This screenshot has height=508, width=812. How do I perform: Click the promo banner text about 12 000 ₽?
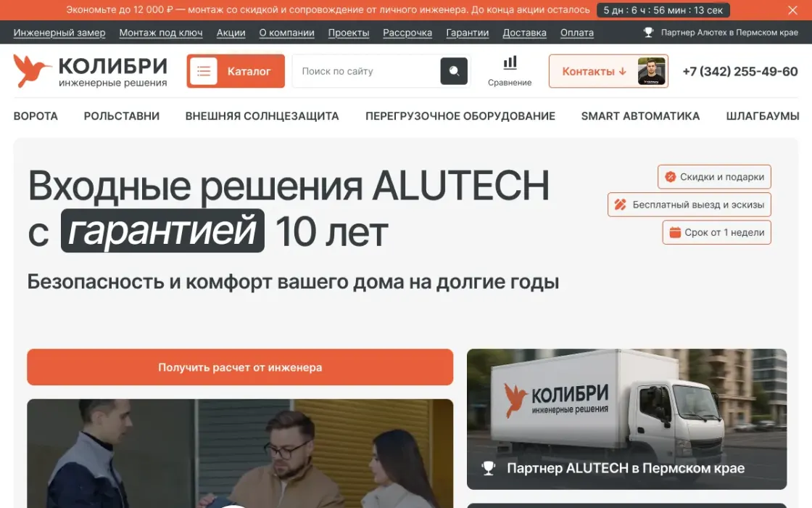coord(328,10)
